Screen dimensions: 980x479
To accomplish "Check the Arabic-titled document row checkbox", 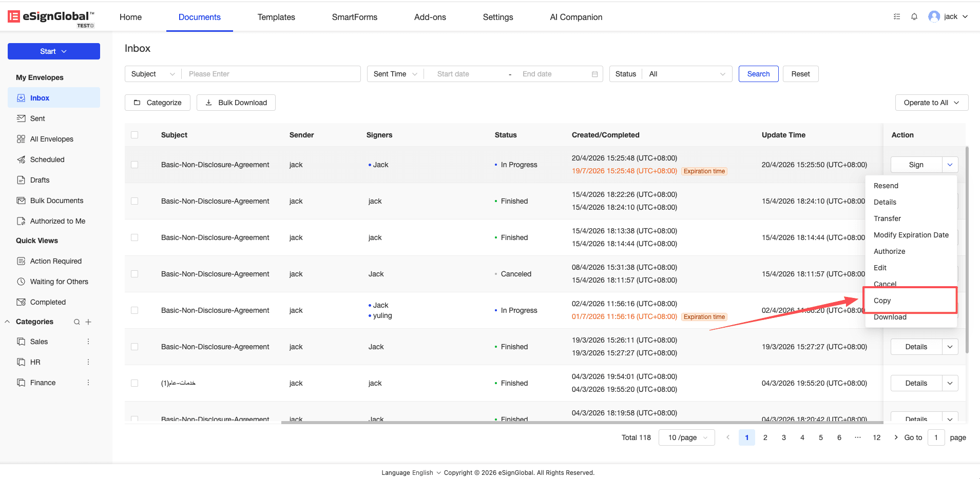I will click(134, 383).
